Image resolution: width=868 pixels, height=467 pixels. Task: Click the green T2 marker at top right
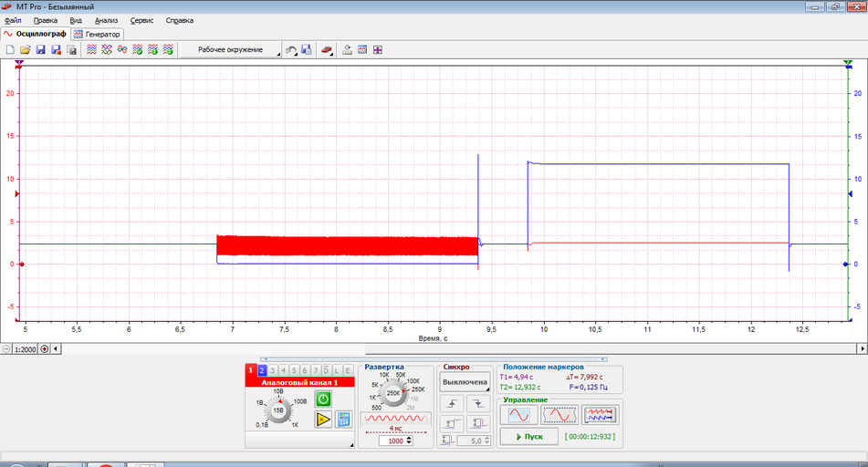[x=848, y=64]
